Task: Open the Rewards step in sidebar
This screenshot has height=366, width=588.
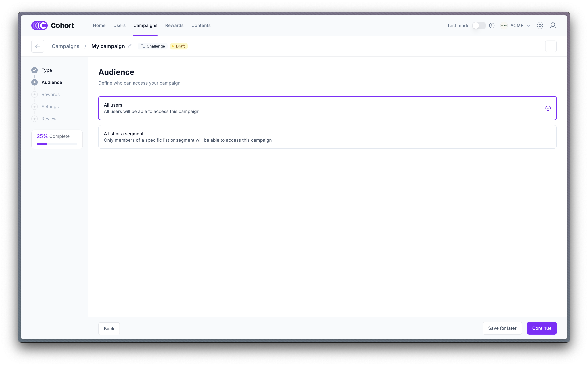Action: pyautogui.click(x=50, y=94)
